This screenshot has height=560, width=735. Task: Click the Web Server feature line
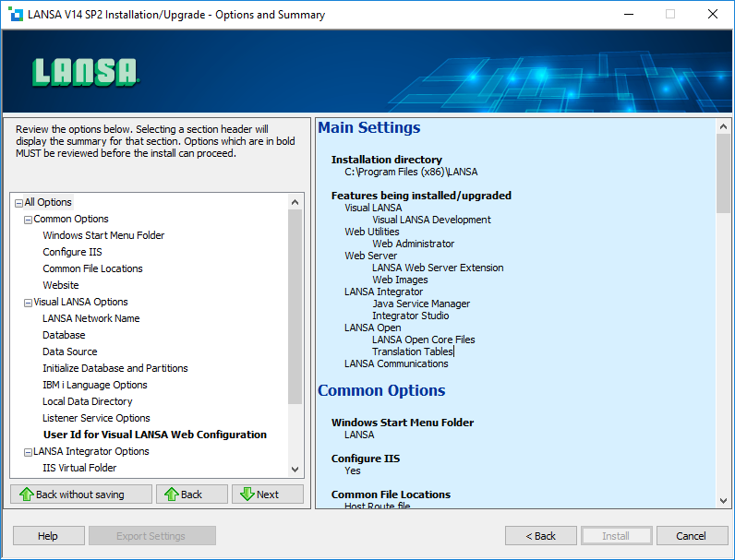point(371,256)
